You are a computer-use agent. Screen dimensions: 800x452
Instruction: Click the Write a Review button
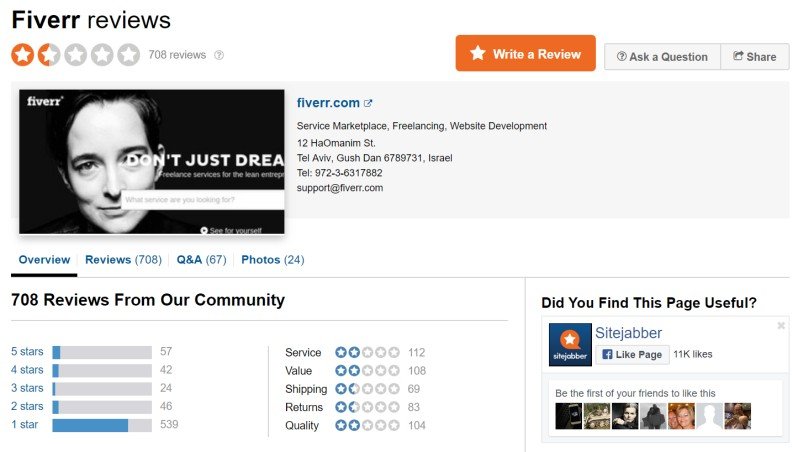(525, 53)
